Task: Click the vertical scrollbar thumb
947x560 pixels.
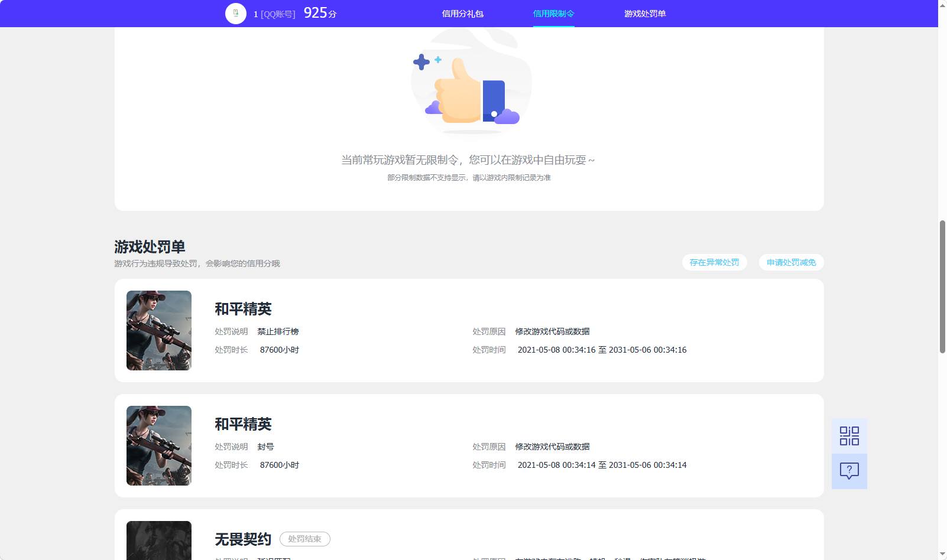Action: [942, 286]
